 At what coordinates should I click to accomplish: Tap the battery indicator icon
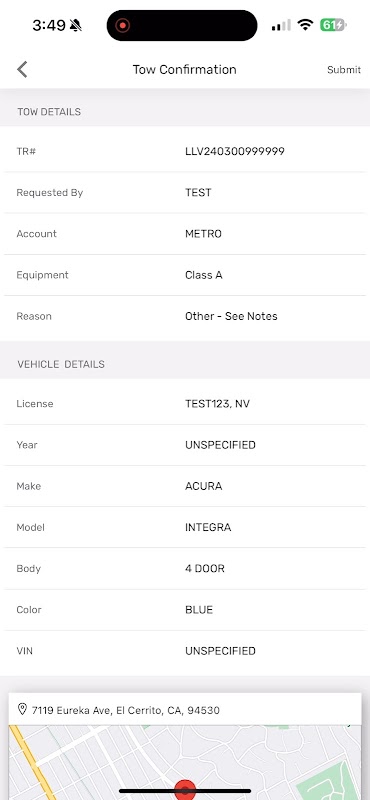[x=333, y=24]
